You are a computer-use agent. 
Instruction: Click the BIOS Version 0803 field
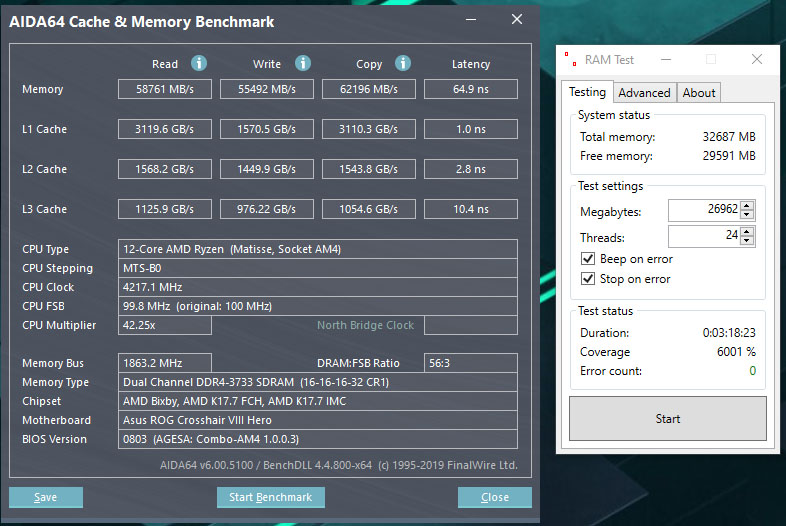[318, 439]
